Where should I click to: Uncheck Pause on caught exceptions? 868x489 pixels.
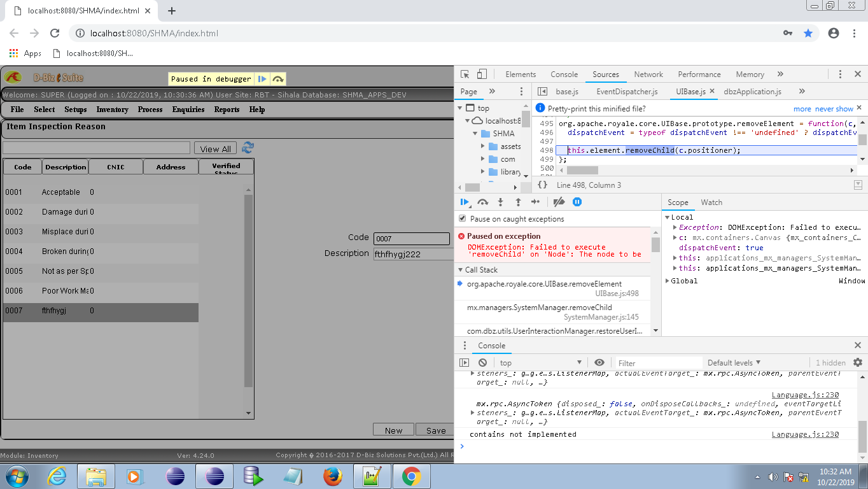(x=462, y=218)
